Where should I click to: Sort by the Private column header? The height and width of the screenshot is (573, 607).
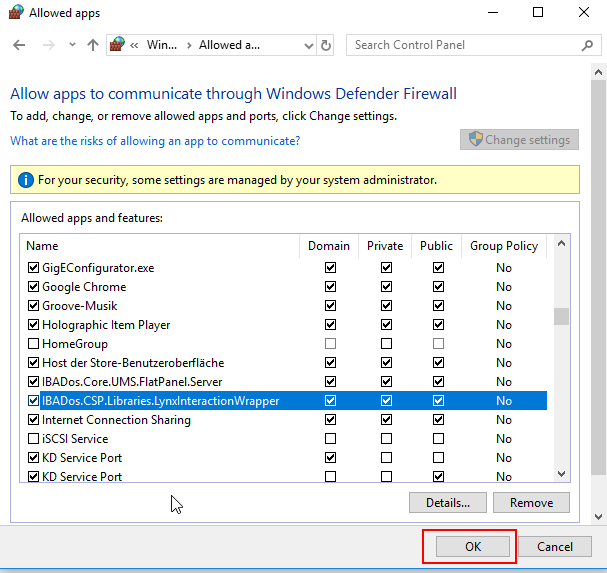tap(385, 246)
